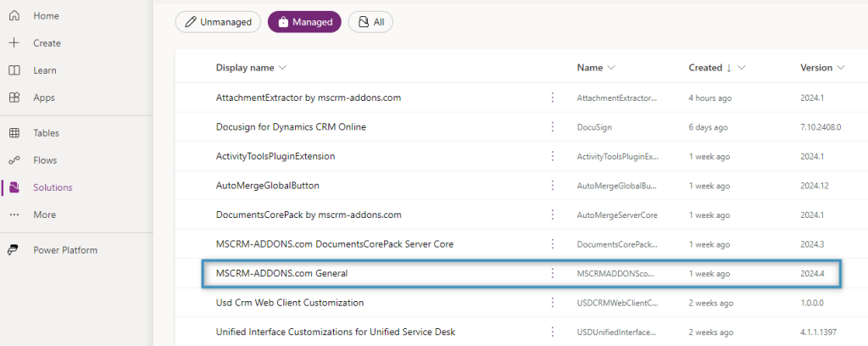Click version 4.1.1.1397 cell

pos(818,332)
